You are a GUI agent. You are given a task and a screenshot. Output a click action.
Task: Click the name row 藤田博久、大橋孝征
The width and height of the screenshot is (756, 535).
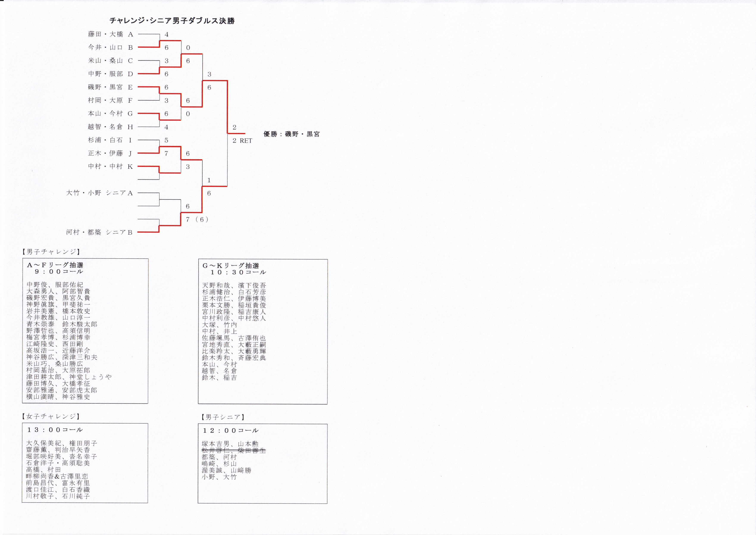tap(58, 384)
